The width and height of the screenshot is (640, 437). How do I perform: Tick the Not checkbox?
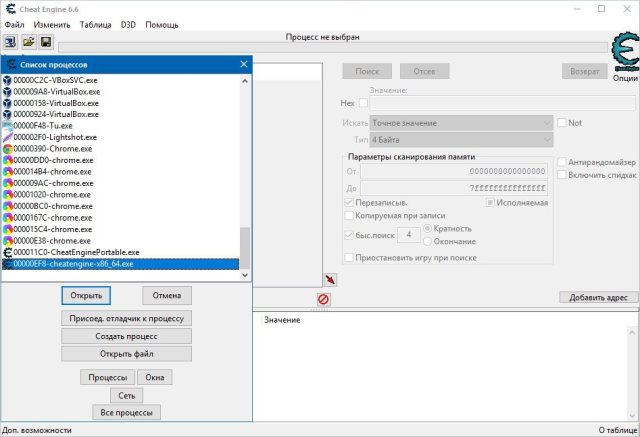(562, 122)
